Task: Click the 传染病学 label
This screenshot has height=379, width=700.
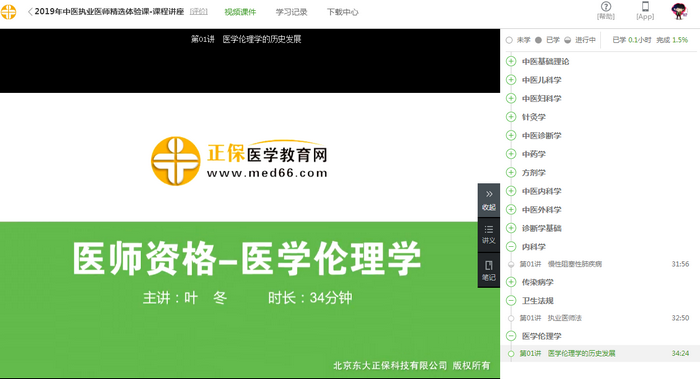Action: point(538,282)
